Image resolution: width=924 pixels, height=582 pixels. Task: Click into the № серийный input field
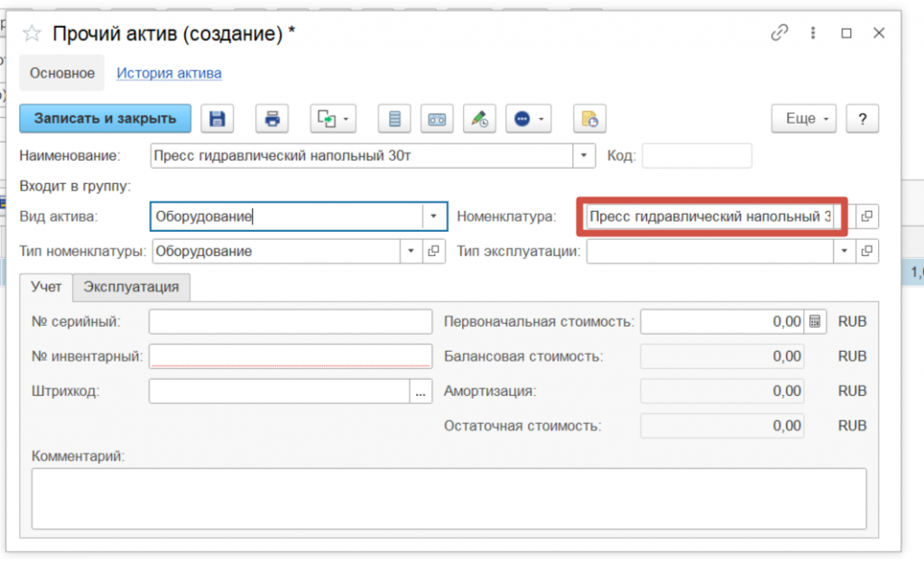click(x=291, y=321)
